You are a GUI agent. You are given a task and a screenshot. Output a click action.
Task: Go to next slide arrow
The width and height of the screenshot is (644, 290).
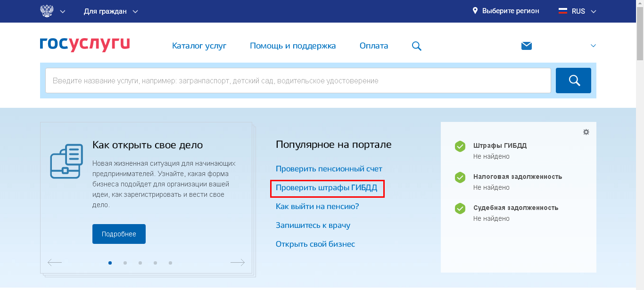click(x=237, y=263)
